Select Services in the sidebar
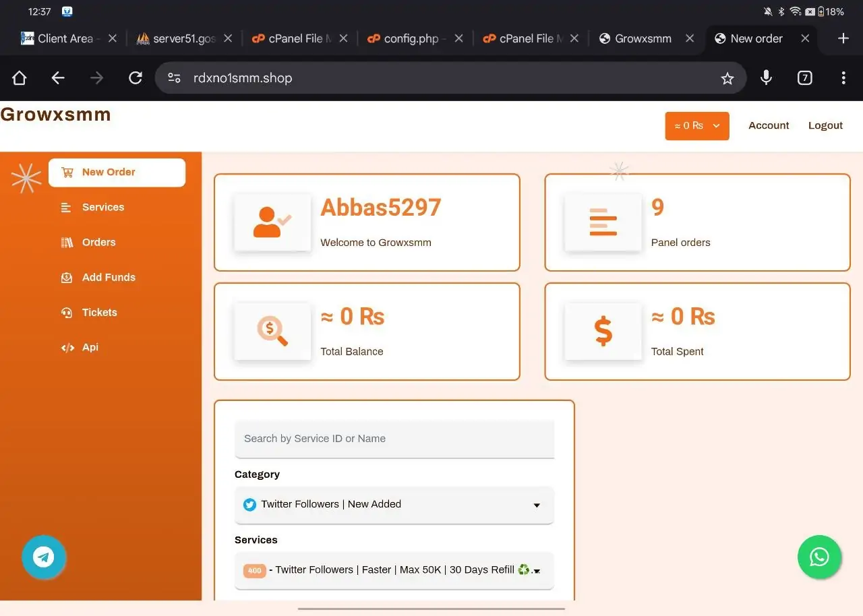The width and height of the screenshot is (863, 616). point(102,208)
